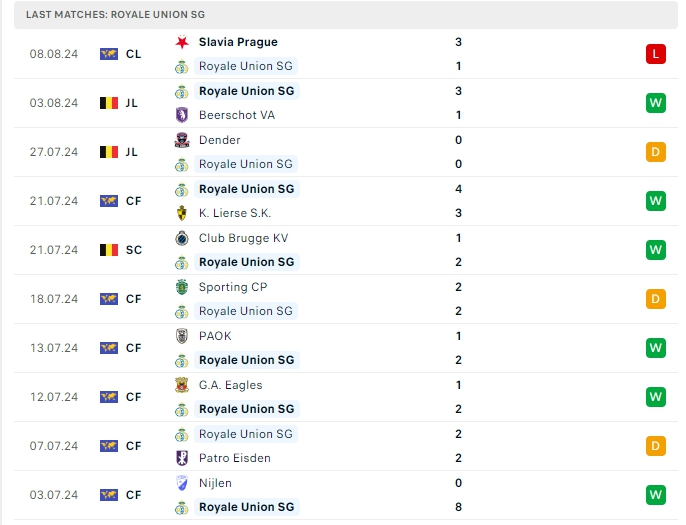Click the Belgian flag for 03.08.24 match
This screenshot has height=525, width=686.
click(x=109, y=103)
